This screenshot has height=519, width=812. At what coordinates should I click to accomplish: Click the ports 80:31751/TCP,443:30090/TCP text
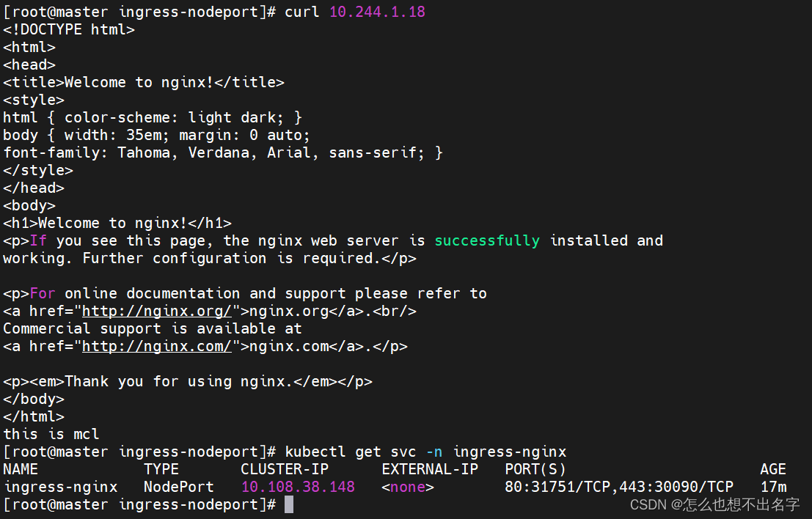619,487
